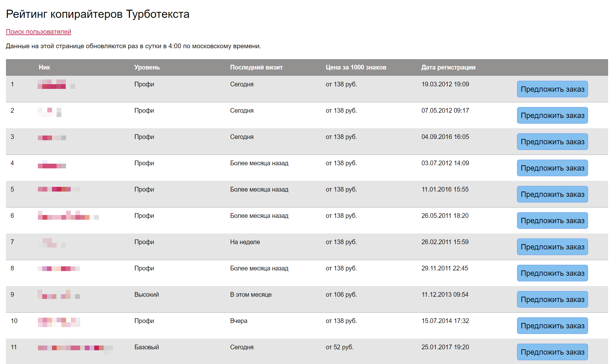Click the Ник column header

[x=44, y=67]
